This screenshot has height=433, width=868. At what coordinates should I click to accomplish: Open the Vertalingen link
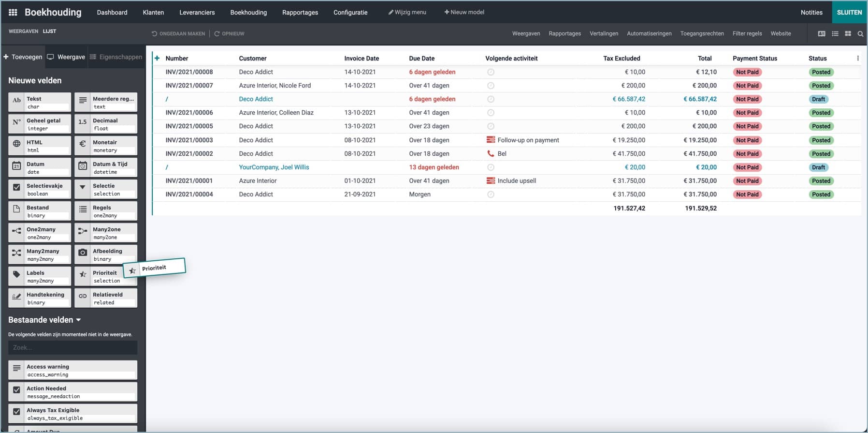(604, 33)
